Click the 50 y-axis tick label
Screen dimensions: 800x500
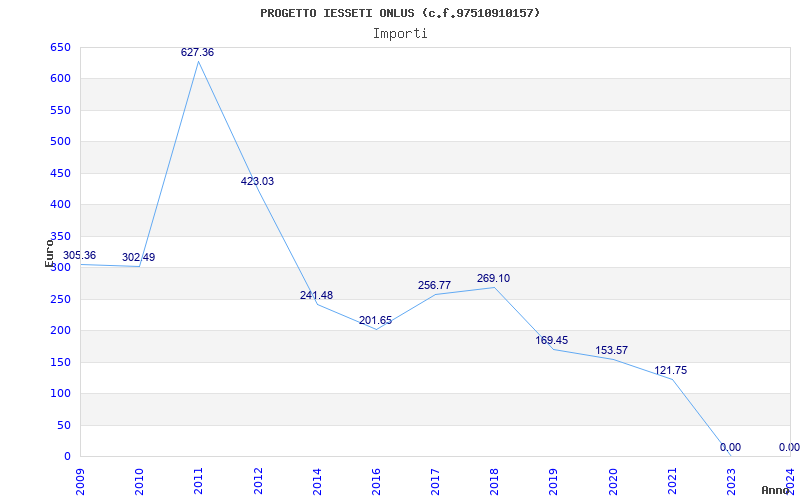(64, 425)
